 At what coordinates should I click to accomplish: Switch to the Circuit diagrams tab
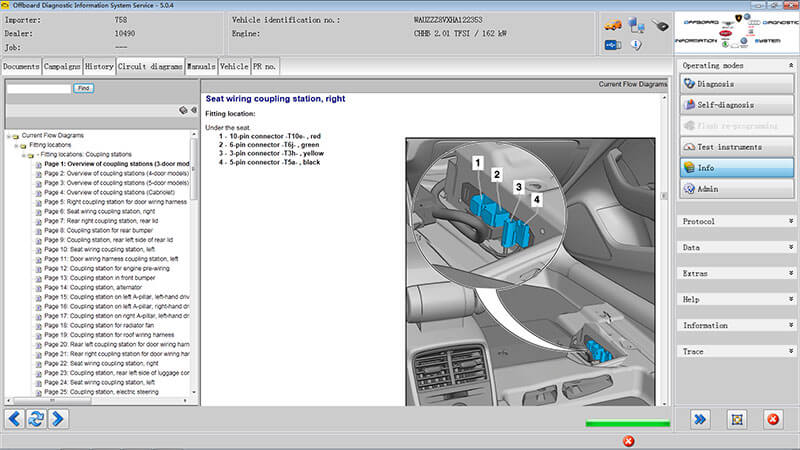(x=150, y=66)
